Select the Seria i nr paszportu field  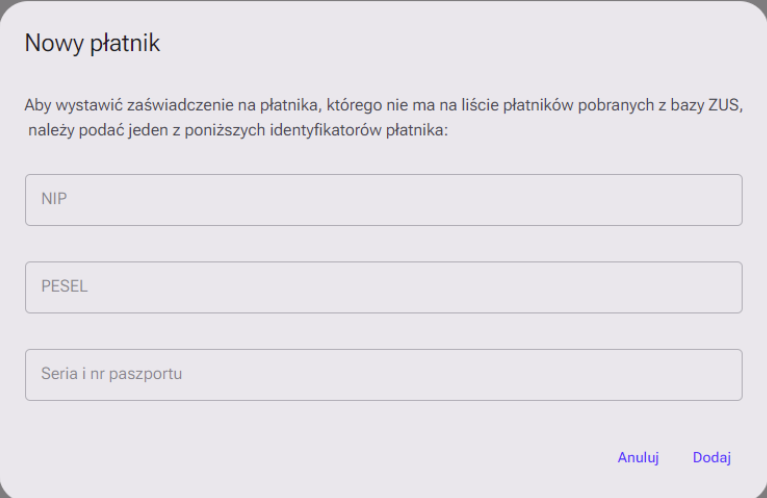point(383,375)
